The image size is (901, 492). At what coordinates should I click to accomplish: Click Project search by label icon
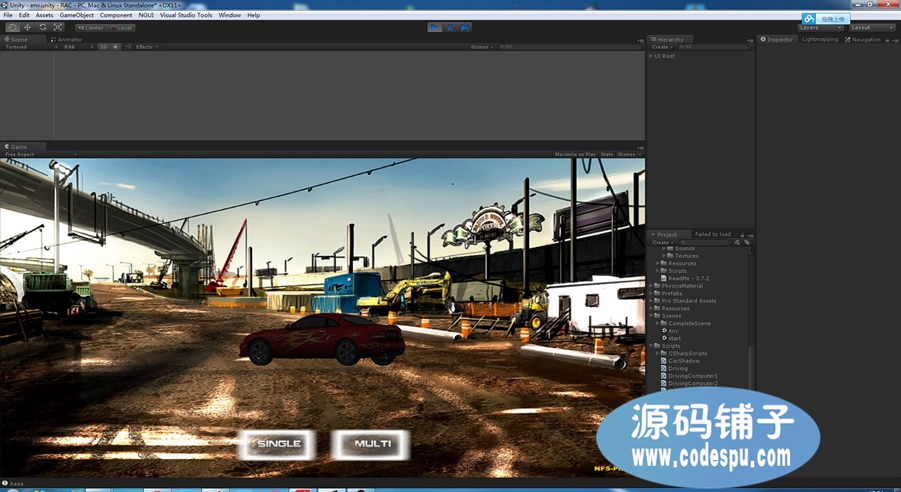tap(746, 243)
